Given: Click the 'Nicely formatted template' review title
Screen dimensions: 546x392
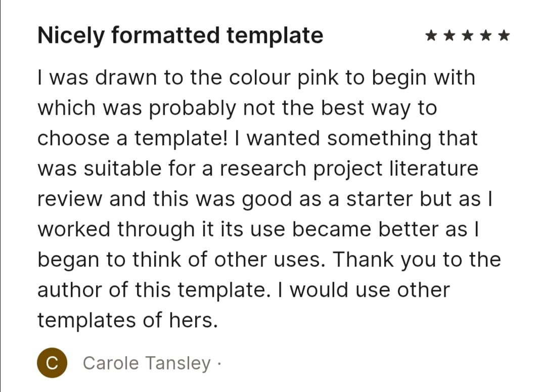Looking at the screenshot, I should coord(180,35).
